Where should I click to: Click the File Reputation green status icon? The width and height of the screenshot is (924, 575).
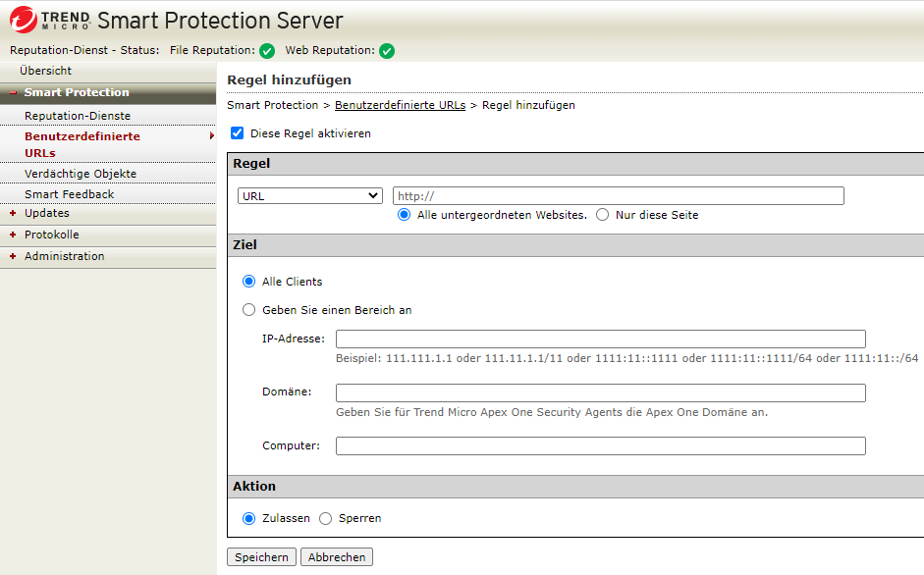(267, 51)
